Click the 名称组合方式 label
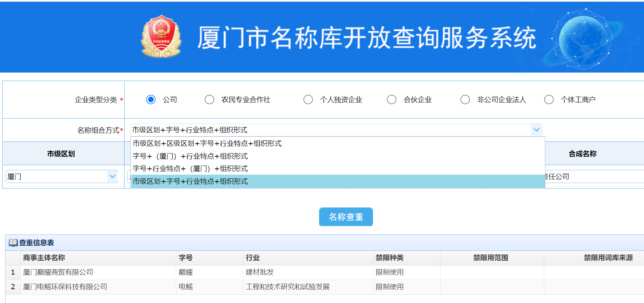 coord(98,130)
